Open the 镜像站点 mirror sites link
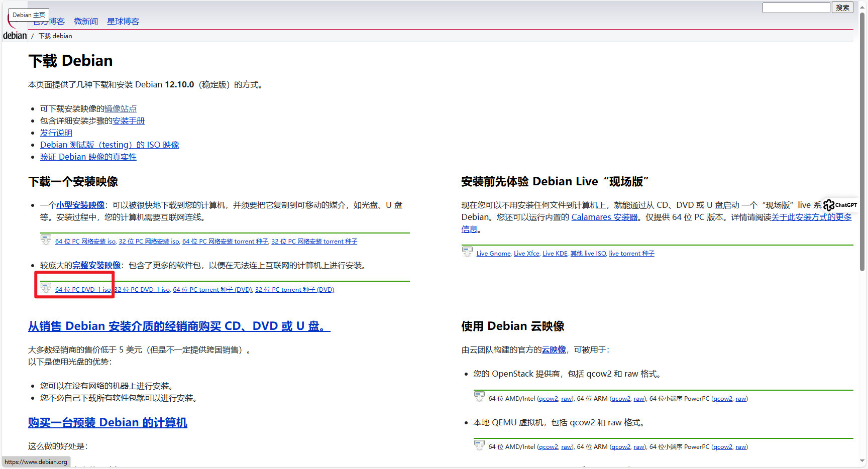 pos(121,108)
